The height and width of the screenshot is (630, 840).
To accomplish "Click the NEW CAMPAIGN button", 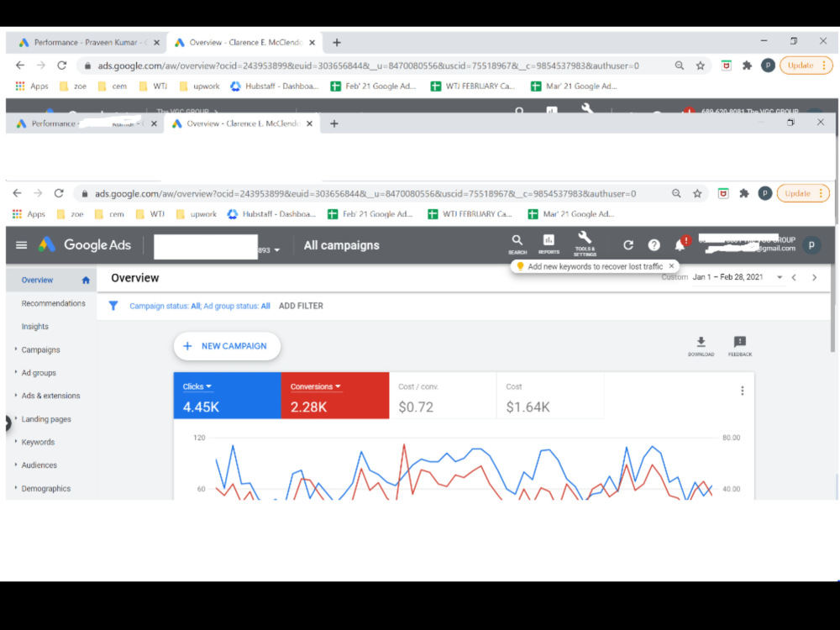I will tap(227, 346).
